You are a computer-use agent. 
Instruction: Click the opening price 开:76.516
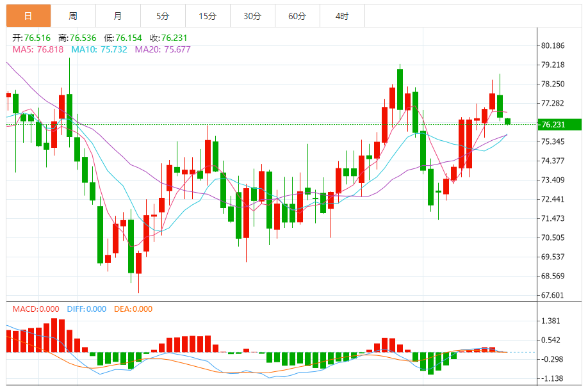click(31, 38)
